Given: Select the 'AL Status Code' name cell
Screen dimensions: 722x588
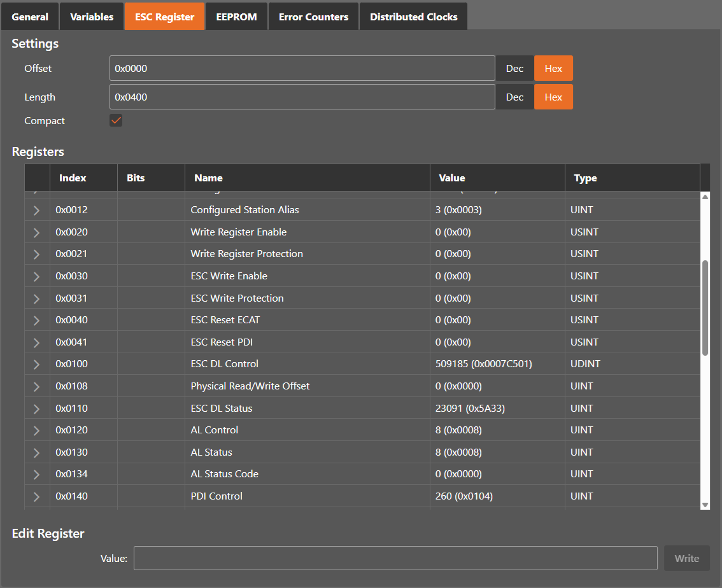Looking at the screenshot, I should (307, 474).
